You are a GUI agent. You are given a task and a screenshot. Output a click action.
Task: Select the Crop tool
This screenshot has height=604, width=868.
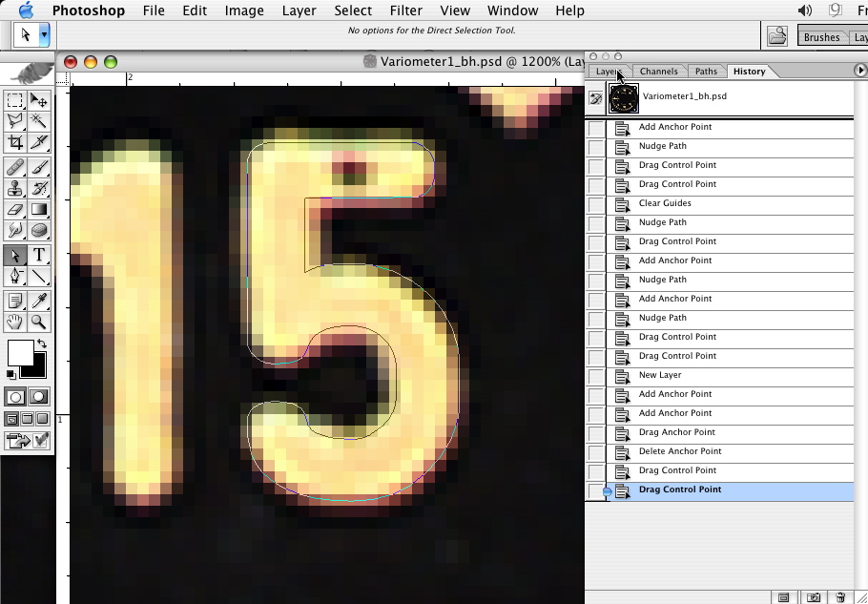point(15,142)
